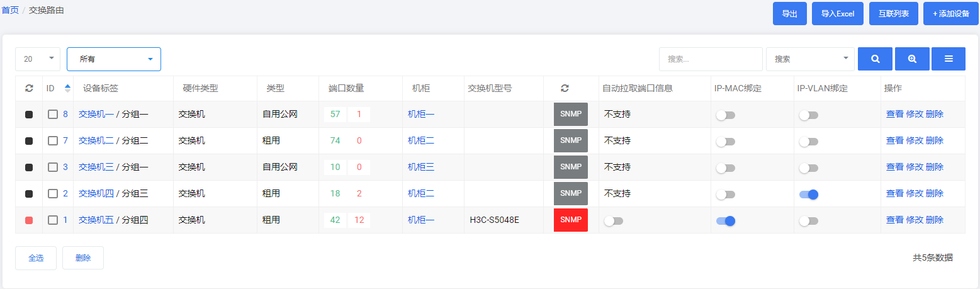Open the 搜索 field type dropdown
This screenshot has height=289, width=980.
click(810, 59)
